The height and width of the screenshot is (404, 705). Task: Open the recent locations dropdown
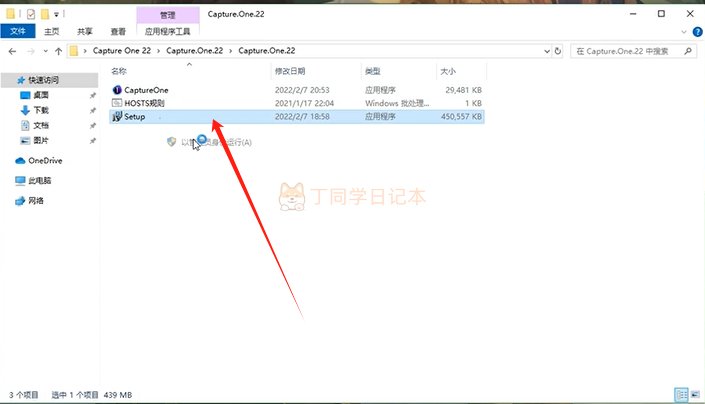click(x=45, y=51)
